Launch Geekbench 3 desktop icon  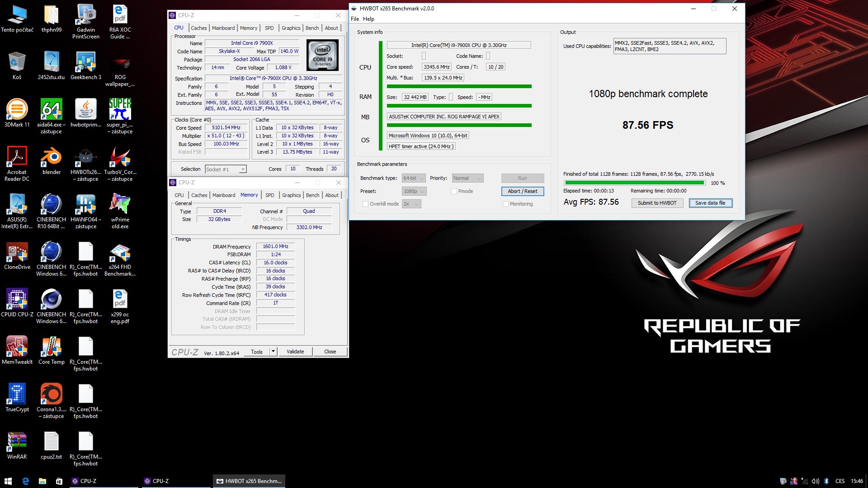pos(86,66)
